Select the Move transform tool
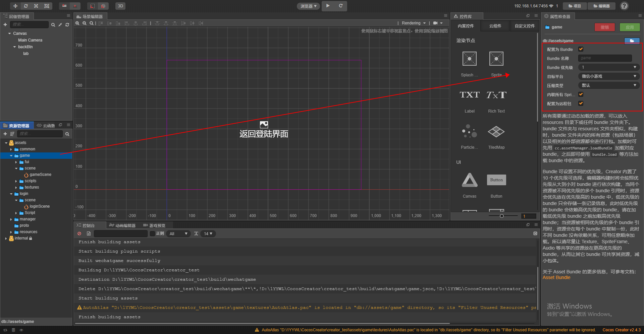 click(x=15, y=6)
